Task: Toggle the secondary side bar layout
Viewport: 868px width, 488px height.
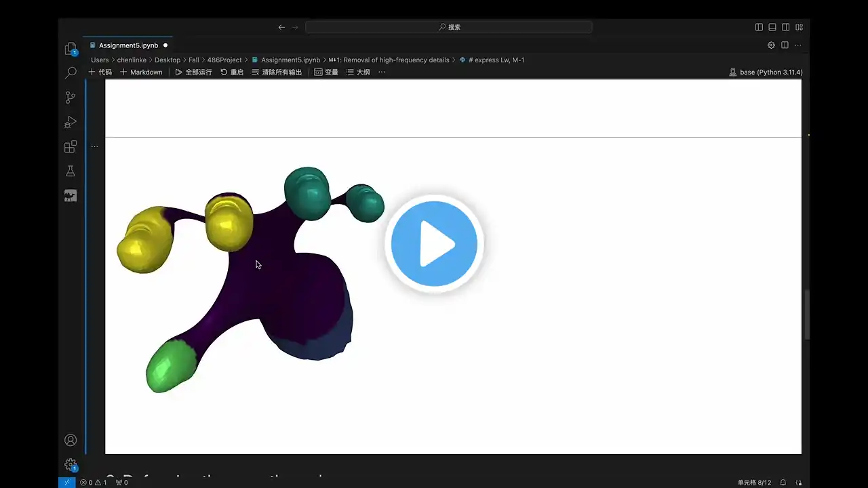Action: pyautogui.click(x=786, y=27)
